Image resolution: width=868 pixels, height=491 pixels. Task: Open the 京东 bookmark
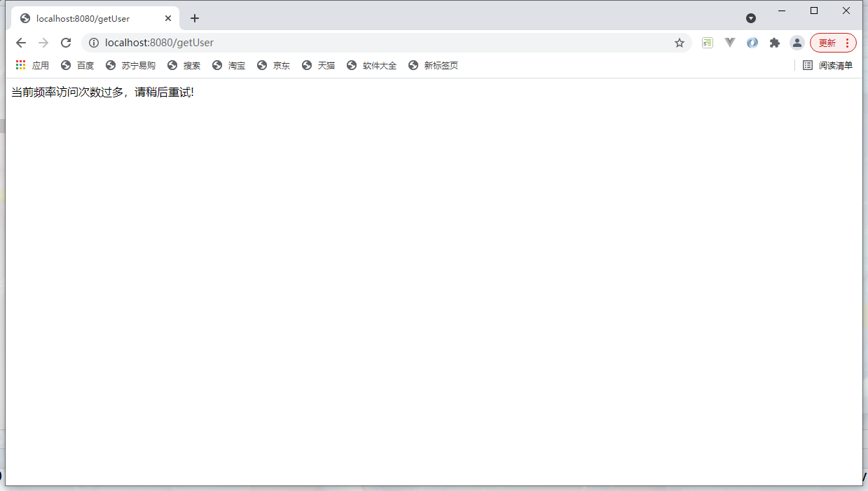[273, 65]
